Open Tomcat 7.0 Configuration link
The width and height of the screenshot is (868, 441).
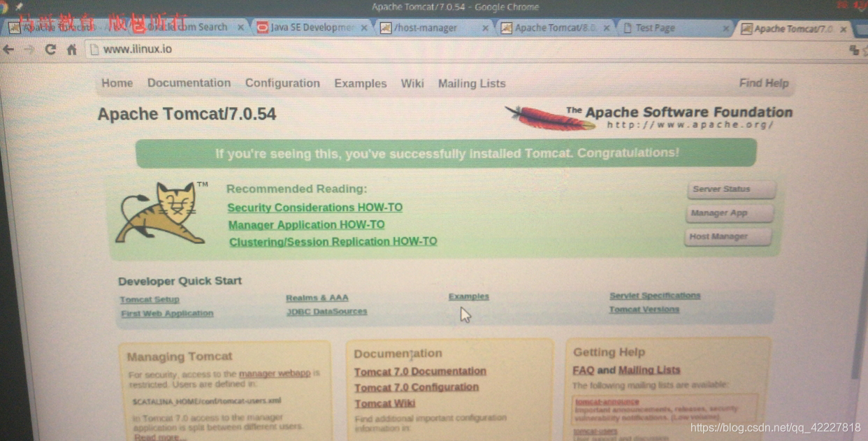tap(417, 387)
